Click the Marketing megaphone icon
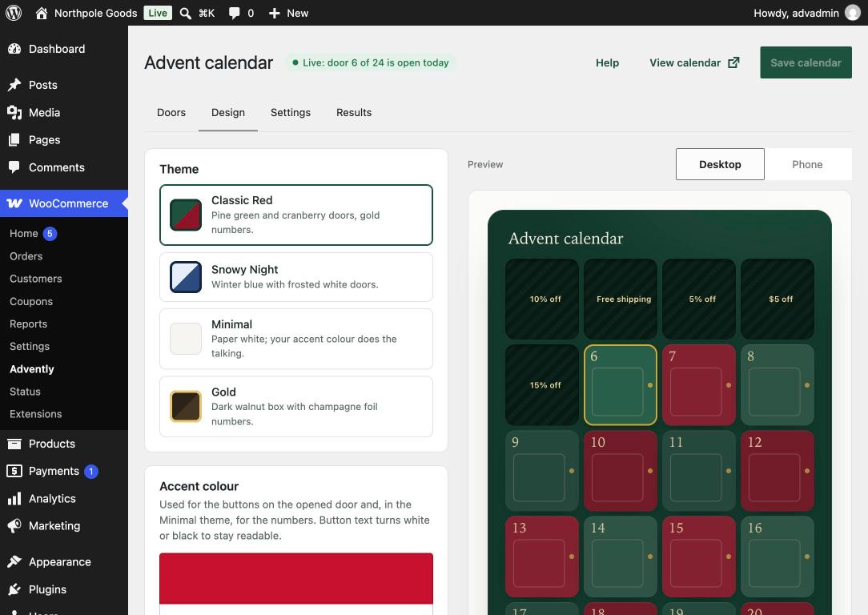This screenshot has height=615, width=868. pyautogui.click(x=14, y=526)
